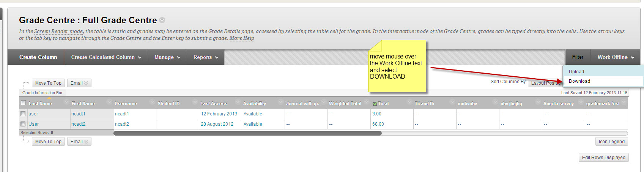This screenshot has width=644, height=172.
Task: Open the Weighted Total column options chevron
Action: [x=367, y=102]
